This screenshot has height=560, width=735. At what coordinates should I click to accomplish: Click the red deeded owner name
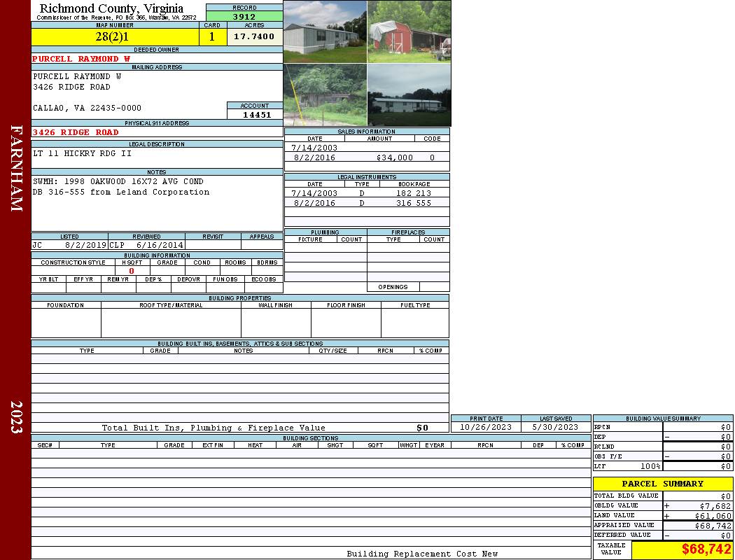tap(81, 59)
